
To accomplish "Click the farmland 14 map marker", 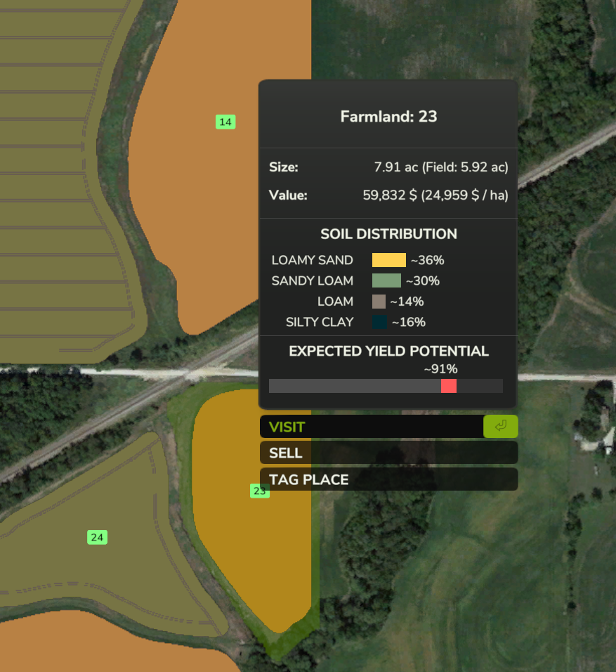I will click(225, 122).
